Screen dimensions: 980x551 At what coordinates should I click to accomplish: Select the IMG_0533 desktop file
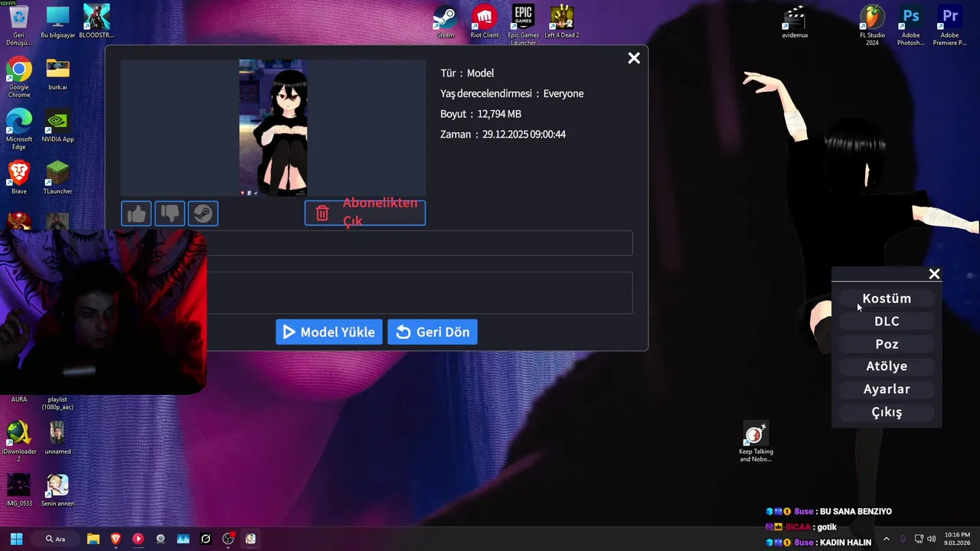[19, 490]
